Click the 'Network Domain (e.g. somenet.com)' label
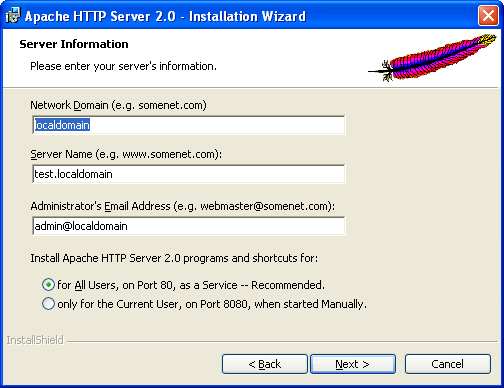 click(x=118, y=105)
